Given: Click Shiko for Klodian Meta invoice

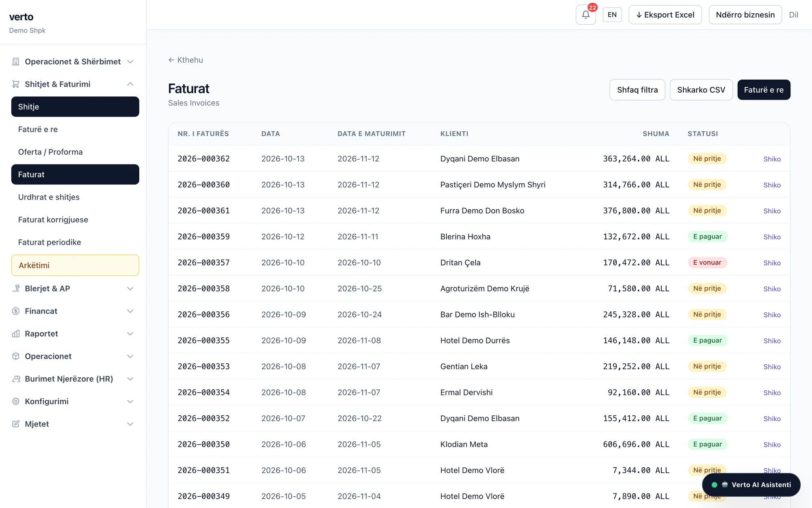Looking at the screenshot, I should (x=772, y=445).
